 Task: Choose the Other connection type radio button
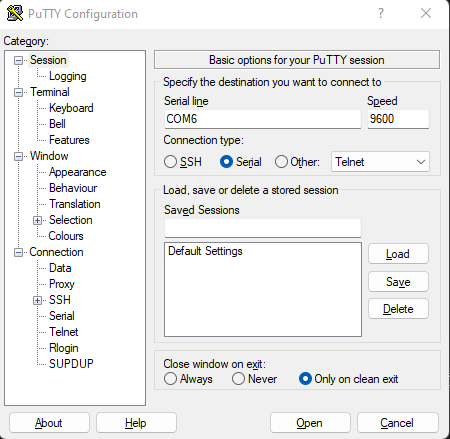tap(281, 162)
